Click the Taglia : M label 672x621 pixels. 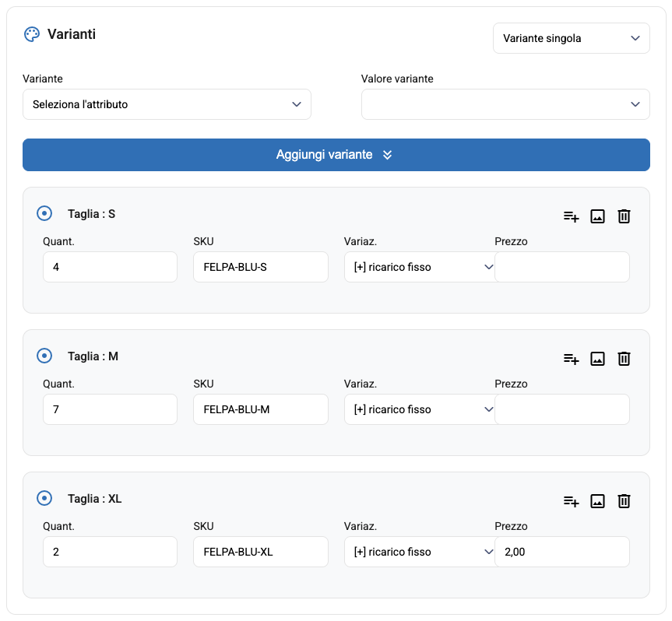click(93, 356)
